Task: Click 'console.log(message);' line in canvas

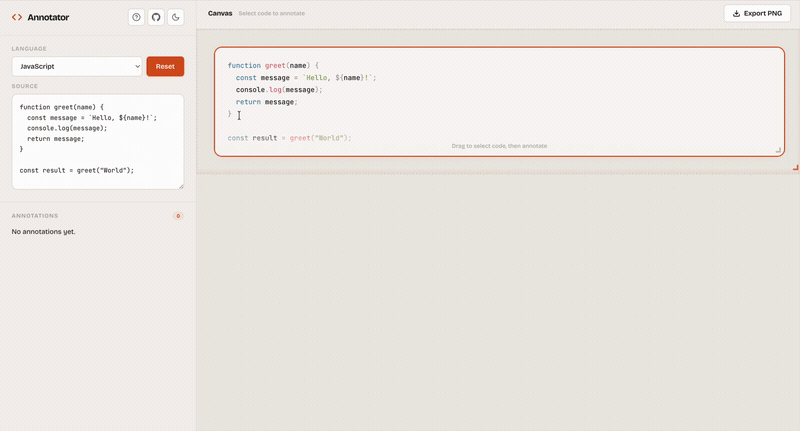Action: pyautogui.click(x=279, y=90)
